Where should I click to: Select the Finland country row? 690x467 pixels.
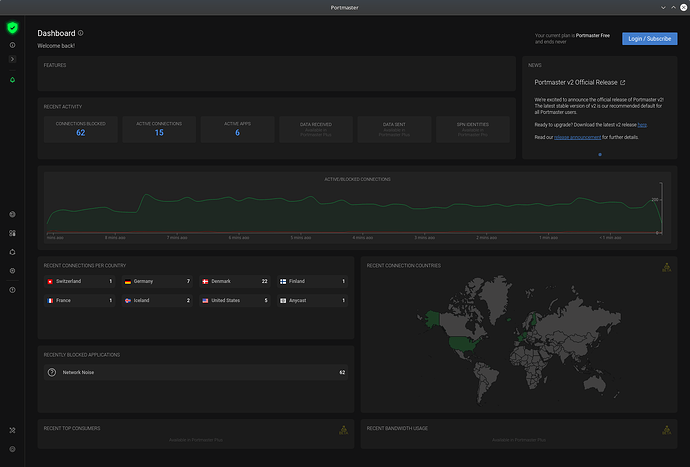coord(312,281)
